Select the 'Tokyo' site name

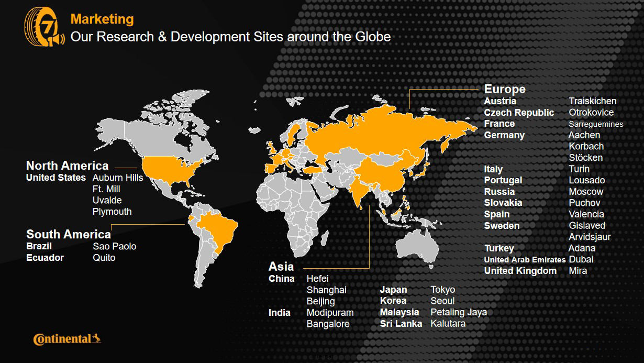tap(443, 290)
